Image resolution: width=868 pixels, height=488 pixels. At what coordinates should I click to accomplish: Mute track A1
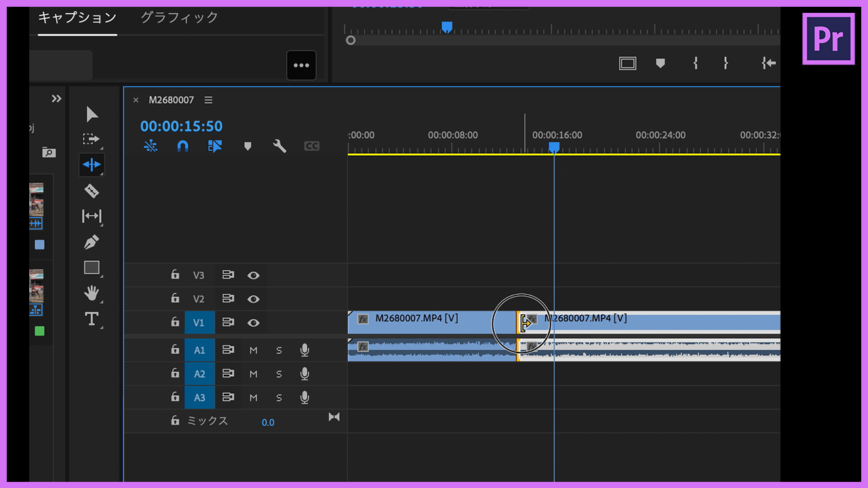[254, 350]
